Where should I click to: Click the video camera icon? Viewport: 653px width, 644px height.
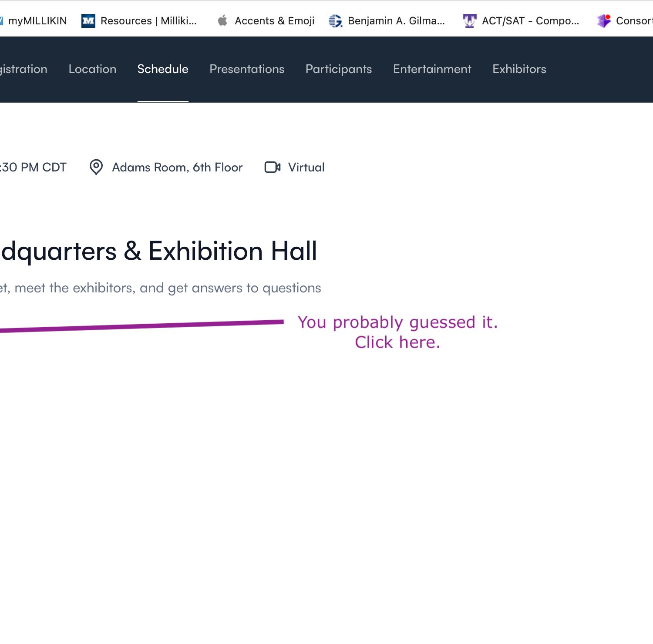(273, 167)
